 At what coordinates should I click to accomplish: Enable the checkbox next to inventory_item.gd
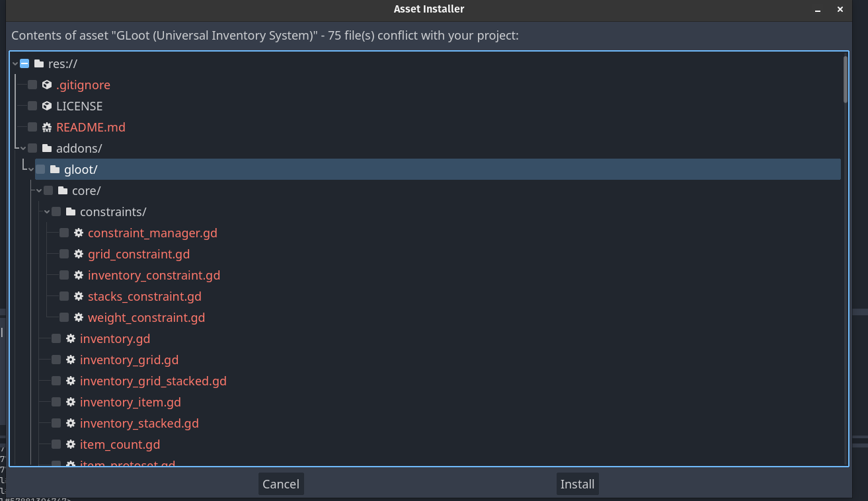(56, 402)
